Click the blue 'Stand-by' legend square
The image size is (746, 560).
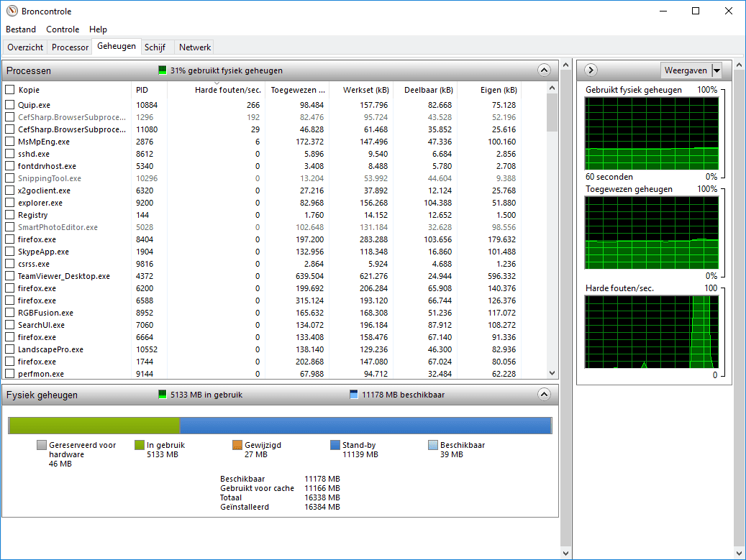coord(335,445)
